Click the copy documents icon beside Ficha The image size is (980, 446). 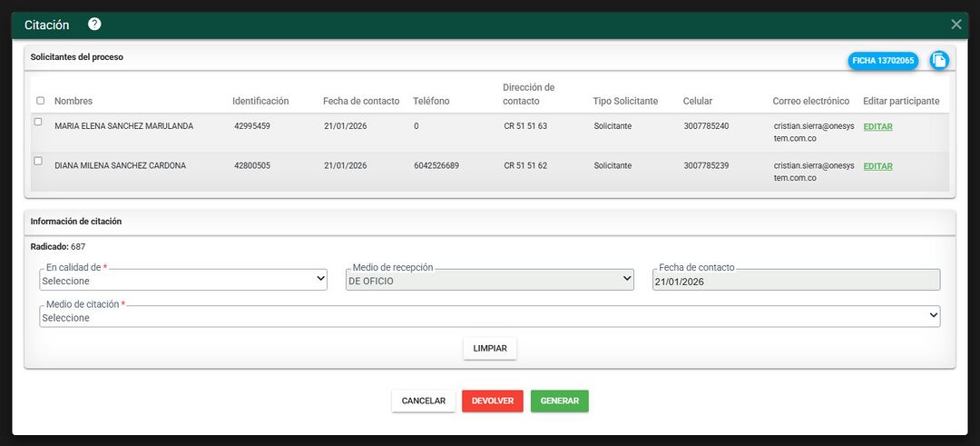tap(939, 60)
